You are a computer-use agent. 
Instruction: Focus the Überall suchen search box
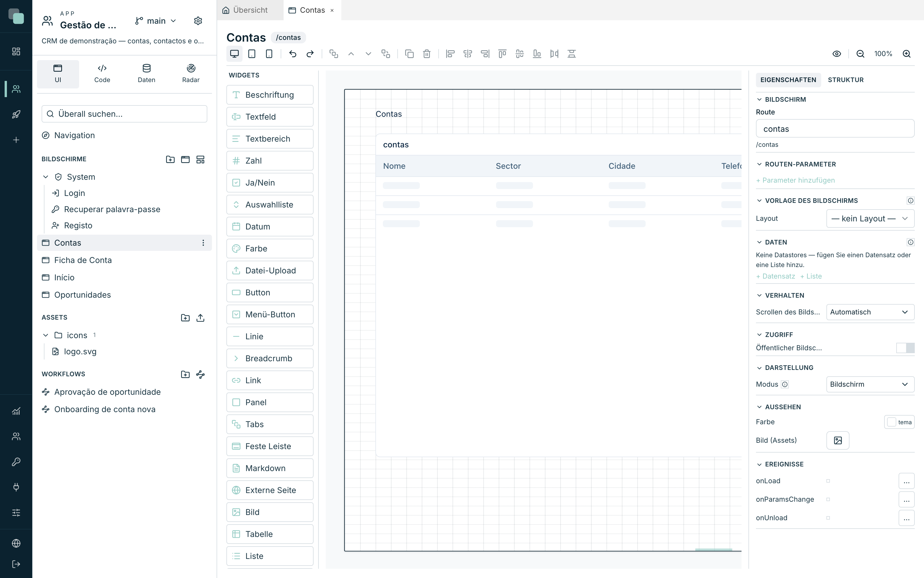tap(124, 114)
